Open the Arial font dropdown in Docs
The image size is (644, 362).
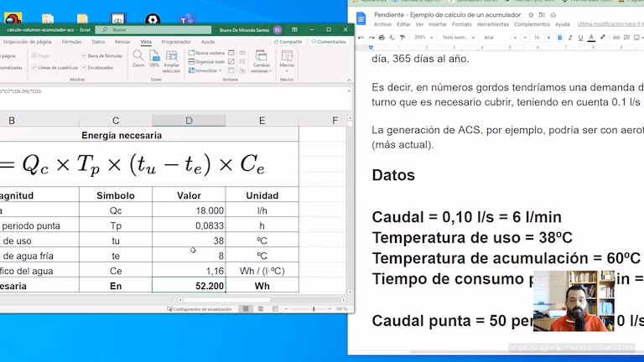pyautogui.click(x=500, y=38)
